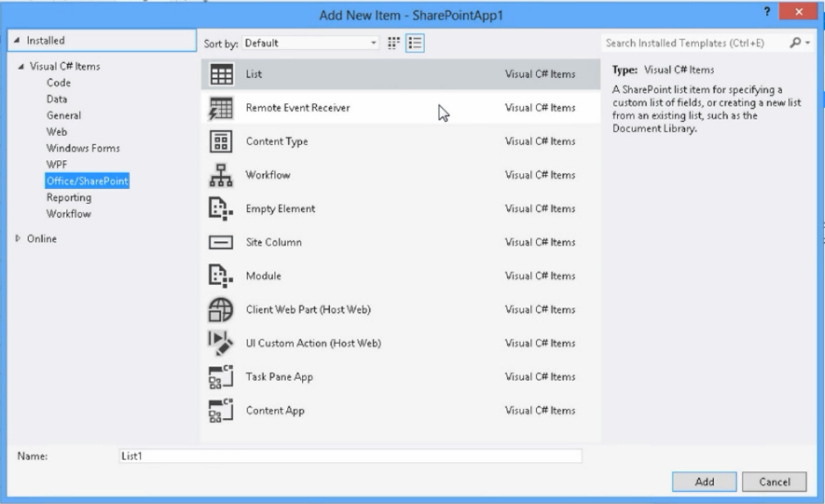825x504 pixels.
Task: Click the UI Custom Action (Host Web) text
Action: click(x=313, y=344)
